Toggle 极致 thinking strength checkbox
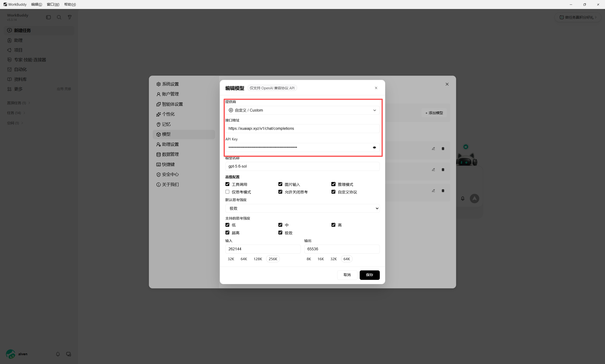This screenshot has height=364, width=605. click(280, 233)
